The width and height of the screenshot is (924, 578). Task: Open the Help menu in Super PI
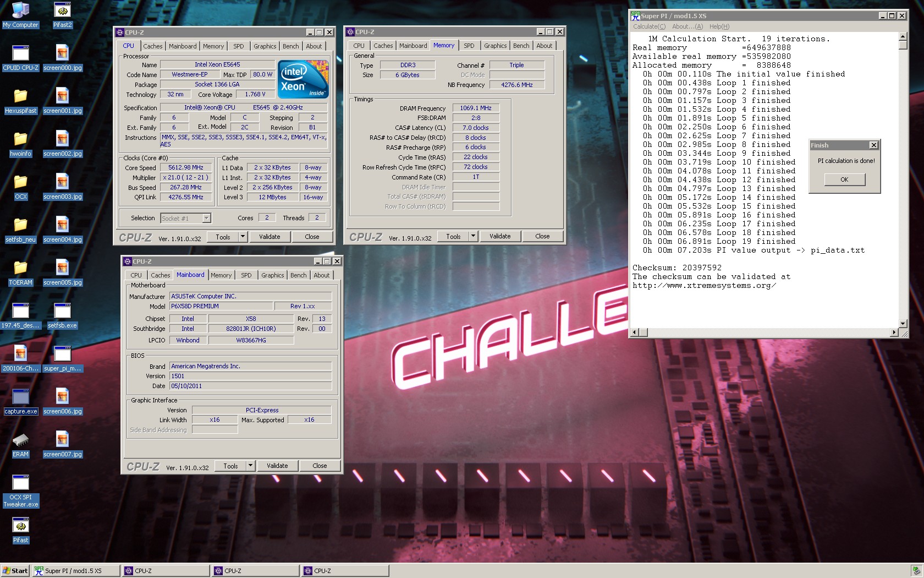719,26
